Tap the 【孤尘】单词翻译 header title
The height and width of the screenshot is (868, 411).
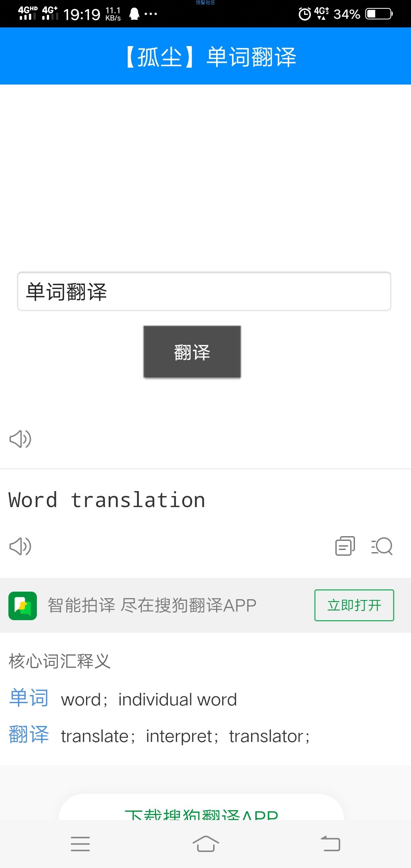211,57
